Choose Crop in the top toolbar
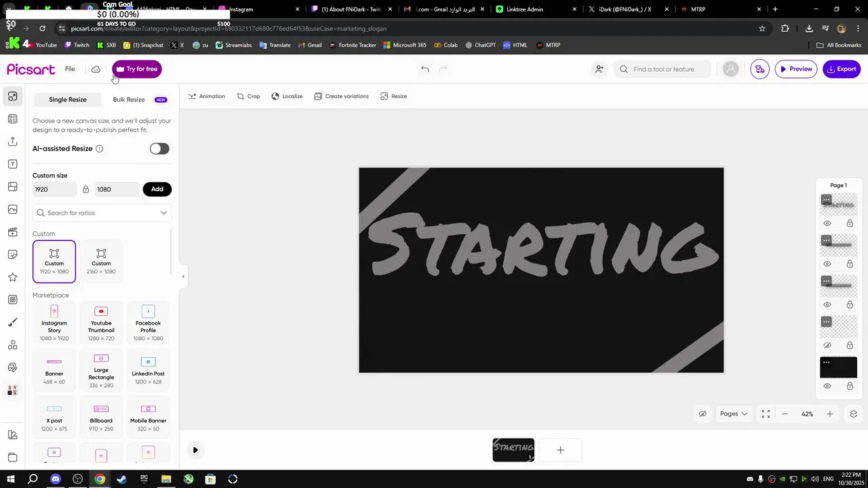868x488 pixels. pyautogui.click(x=248, y=96)
